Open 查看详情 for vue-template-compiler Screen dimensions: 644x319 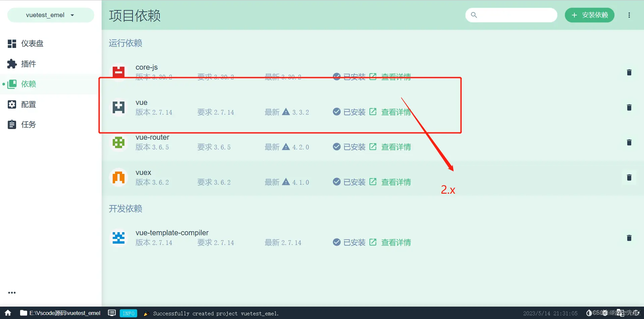tap(396, 243)
